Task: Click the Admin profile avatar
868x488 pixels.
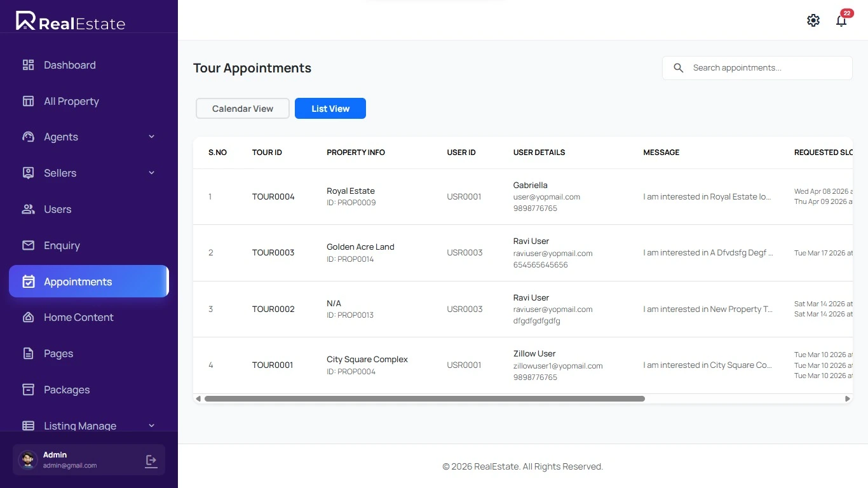Action: 28,460
